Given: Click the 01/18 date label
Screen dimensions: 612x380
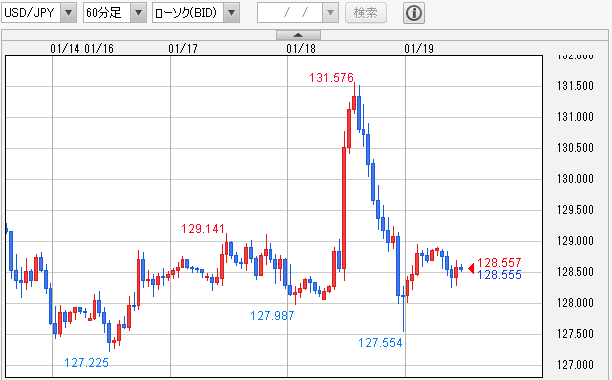Looking at the screenshot, I should click(x=301, y=49).
